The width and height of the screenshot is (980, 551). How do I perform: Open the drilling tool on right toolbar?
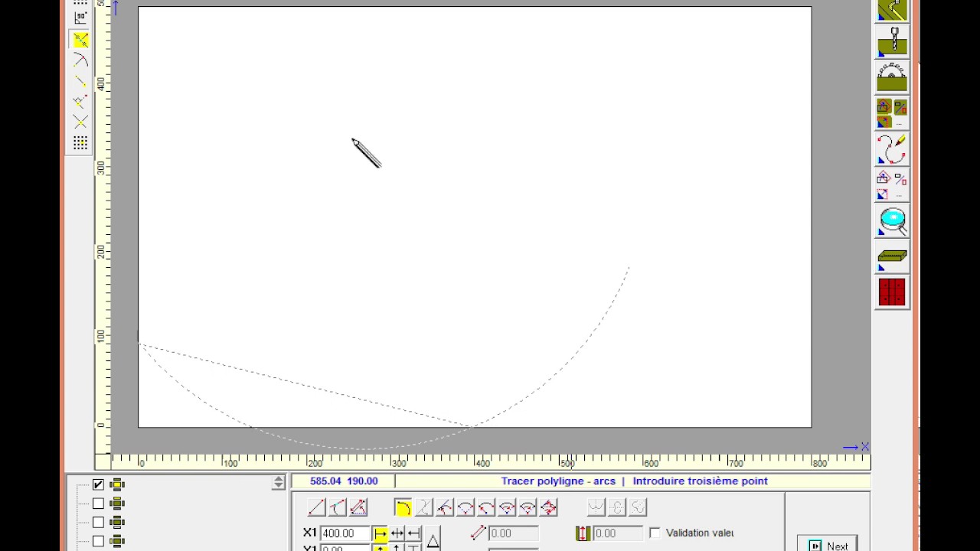[892, 42]
